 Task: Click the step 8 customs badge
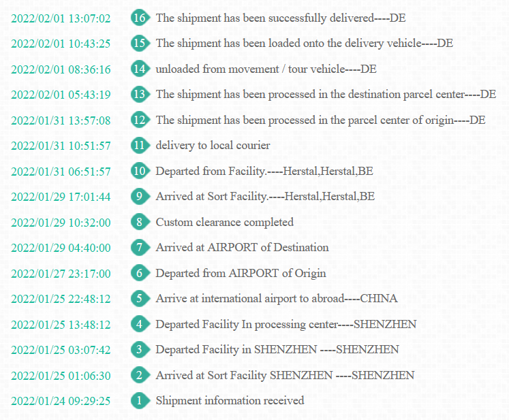tap(140, 222)
